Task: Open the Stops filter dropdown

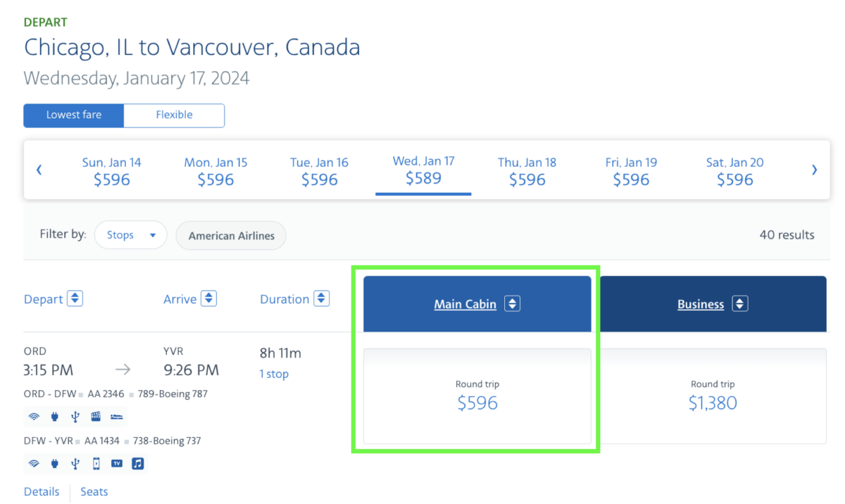Action: click(x=130, y=235)
